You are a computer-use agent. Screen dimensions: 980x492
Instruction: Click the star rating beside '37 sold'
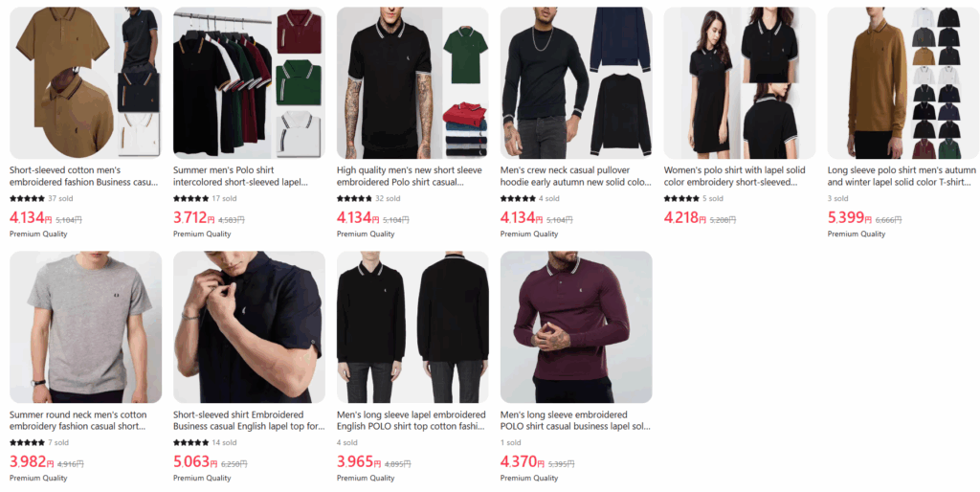[x=27, y=199]
